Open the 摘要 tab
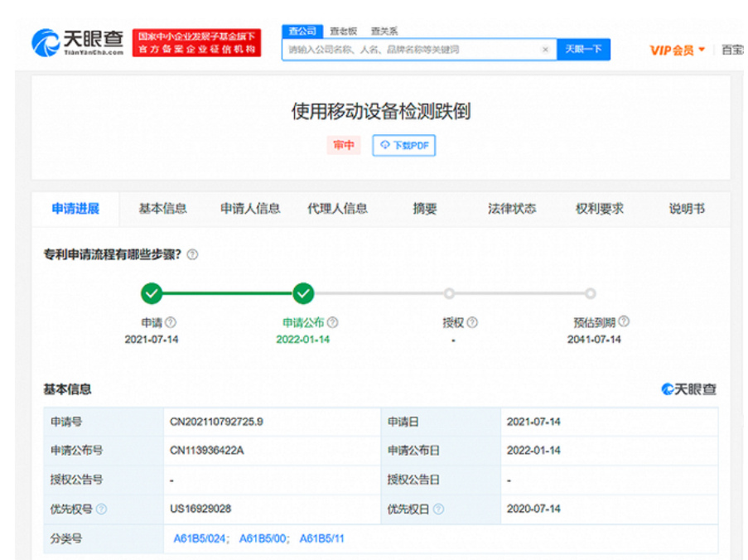 pyautogui.click(x=425, y=209)
